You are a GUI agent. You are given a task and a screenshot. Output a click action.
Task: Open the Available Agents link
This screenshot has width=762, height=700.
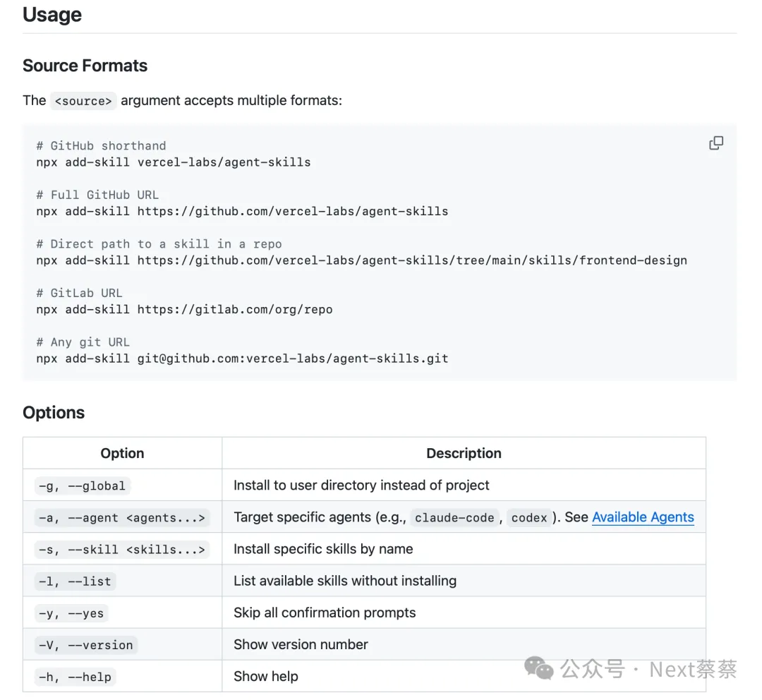[x=643, y=517]
